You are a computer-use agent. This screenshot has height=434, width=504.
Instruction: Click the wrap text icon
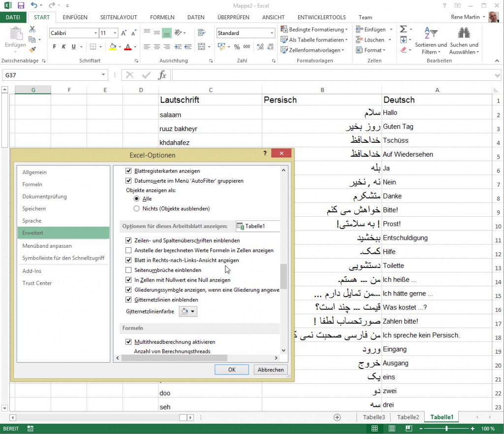pyautogui.click(x=201, y=33)
